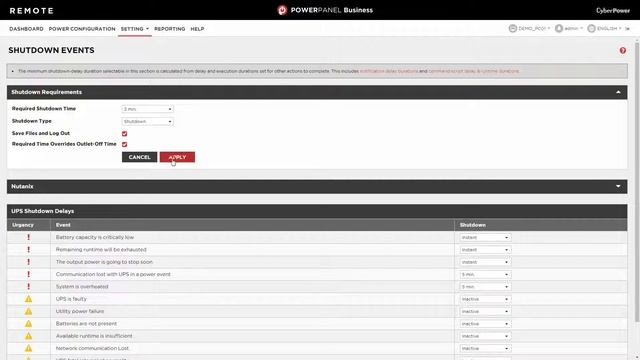
Task: Click the Cancel button
Action: click(x=140, y=157)
